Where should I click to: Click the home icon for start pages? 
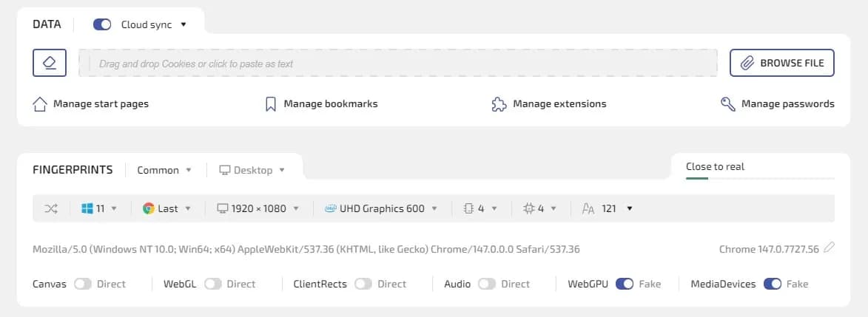tap(41, 104)
